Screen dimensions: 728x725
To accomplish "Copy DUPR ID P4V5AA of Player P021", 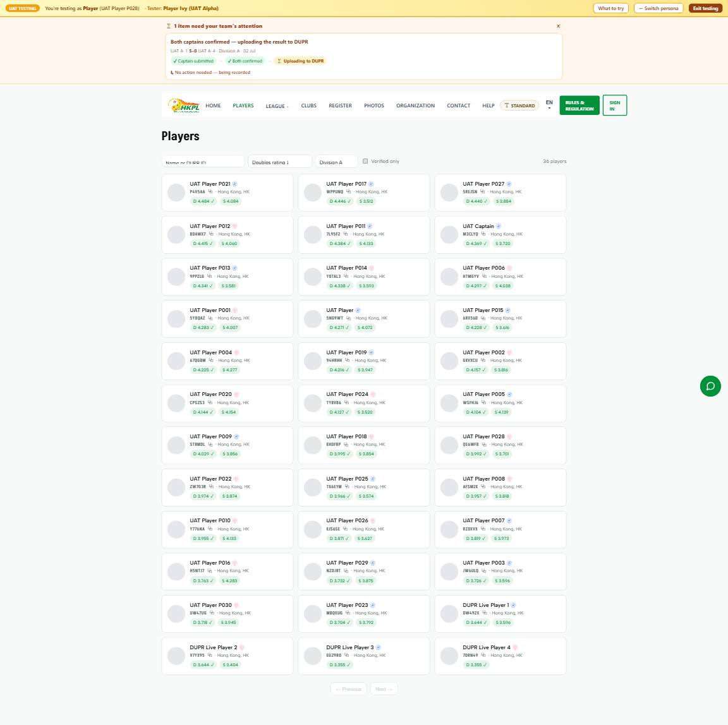I will [210, 191].
